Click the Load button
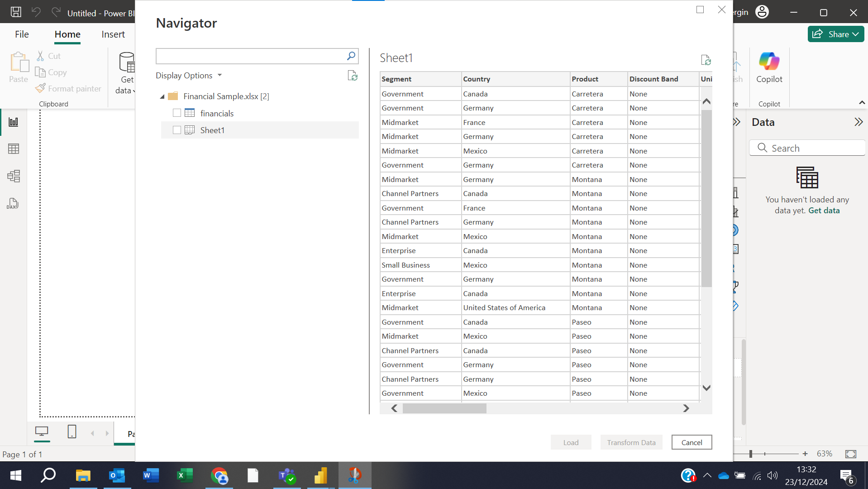 click(571, 442)
